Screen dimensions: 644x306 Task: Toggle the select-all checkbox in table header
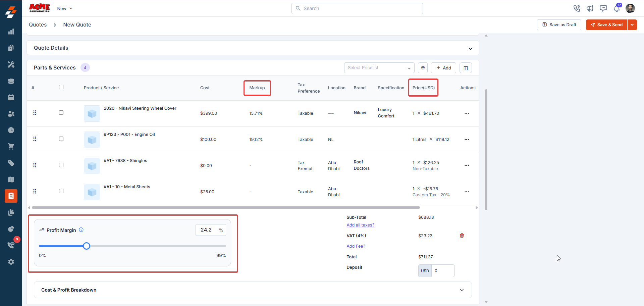pyautogui.click(x=61, y=87)
